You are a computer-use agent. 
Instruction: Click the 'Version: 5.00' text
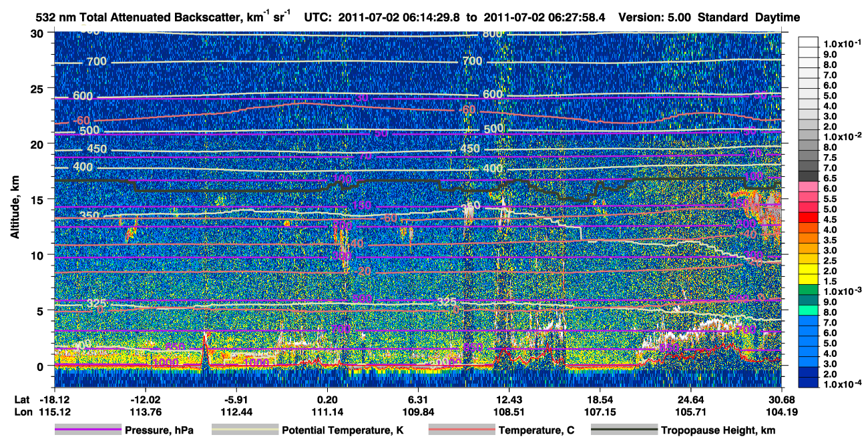tap(656, 17)
